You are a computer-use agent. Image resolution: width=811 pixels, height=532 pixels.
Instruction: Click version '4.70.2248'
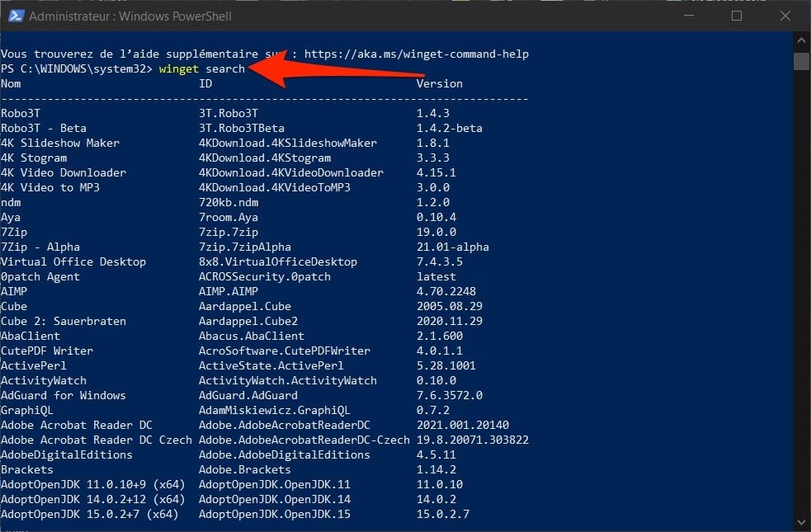(x=446, y=292)
